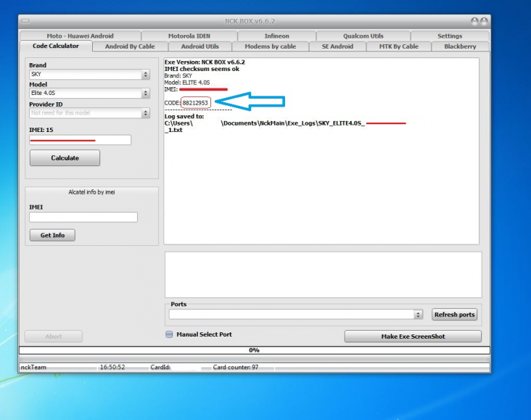Click the Refresh ports button
The width and height of the screenshot is (531, 420).
click(x=454, y=314)
